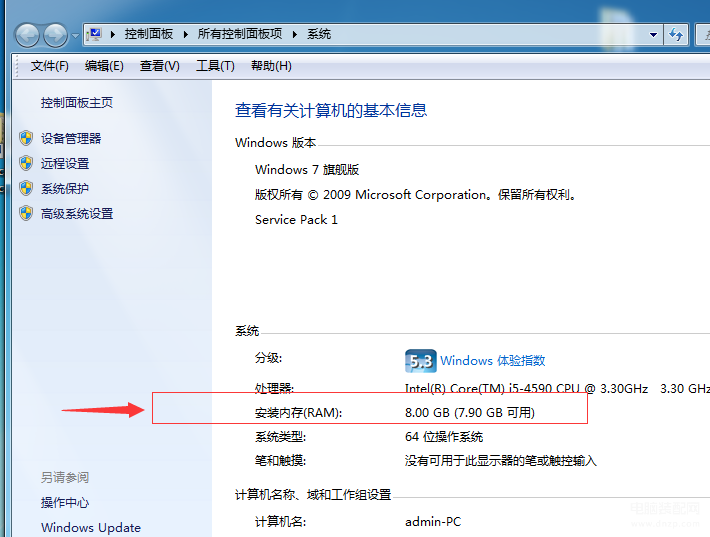Image resolution: width=710 pixels, height=537 pixels.
Task: Open the 编辑(E) menu
Action: (104, 66)
